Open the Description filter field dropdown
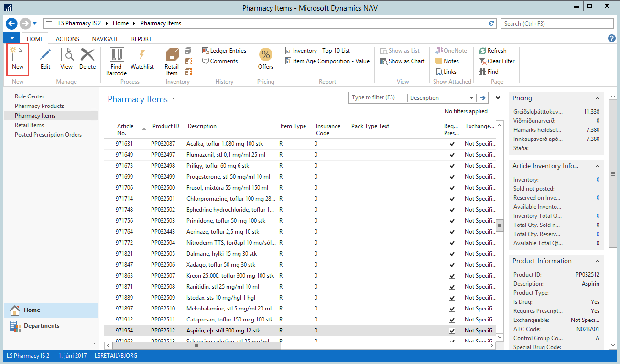 click(x=471, y=98)
